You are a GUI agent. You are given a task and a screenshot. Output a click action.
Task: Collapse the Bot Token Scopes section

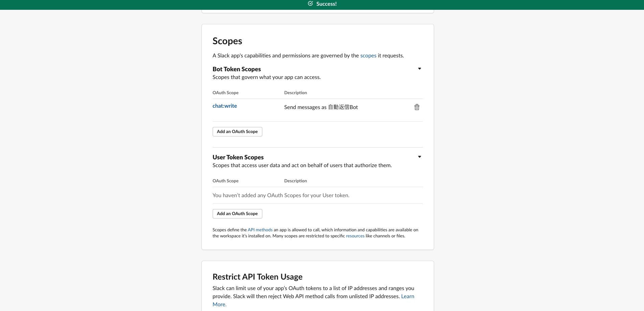coord(419,69)
